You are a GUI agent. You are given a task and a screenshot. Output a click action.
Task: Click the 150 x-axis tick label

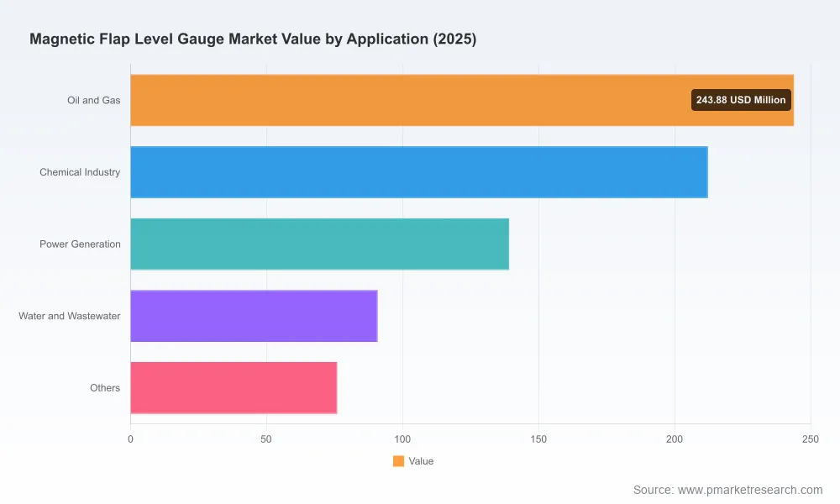(538, 439)
